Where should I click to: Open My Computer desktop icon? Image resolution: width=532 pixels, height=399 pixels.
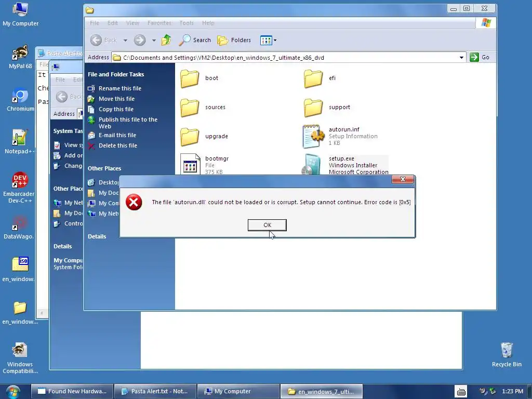(x=20, y=14)
